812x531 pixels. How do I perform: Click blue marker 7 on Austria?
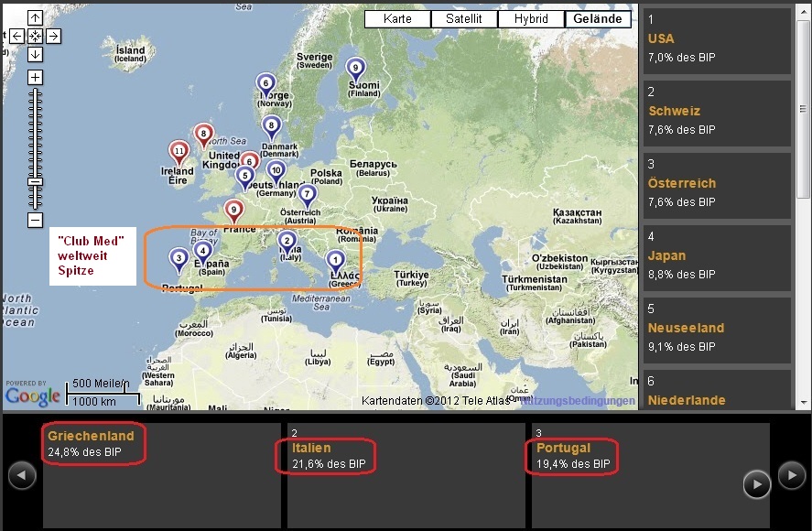[x=307, y=195]
